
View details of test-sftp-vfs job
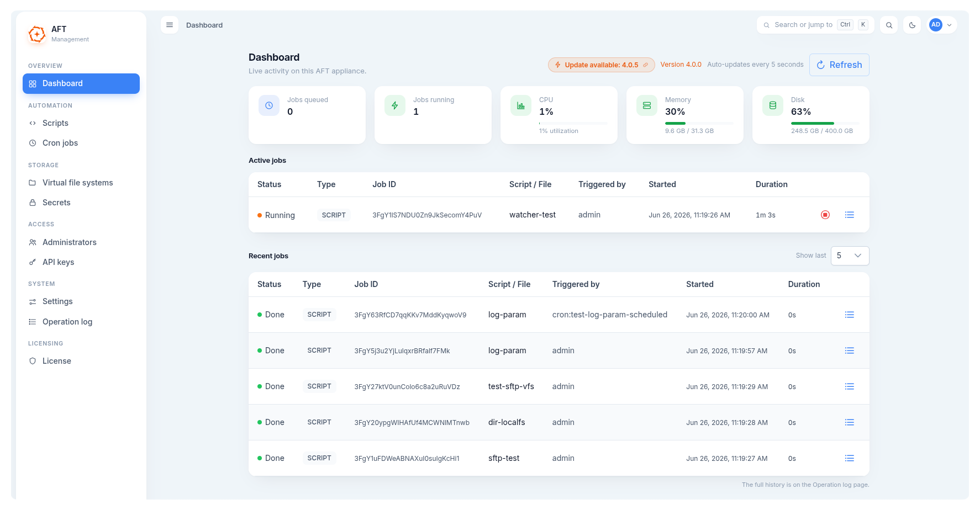tap(850, 386)
